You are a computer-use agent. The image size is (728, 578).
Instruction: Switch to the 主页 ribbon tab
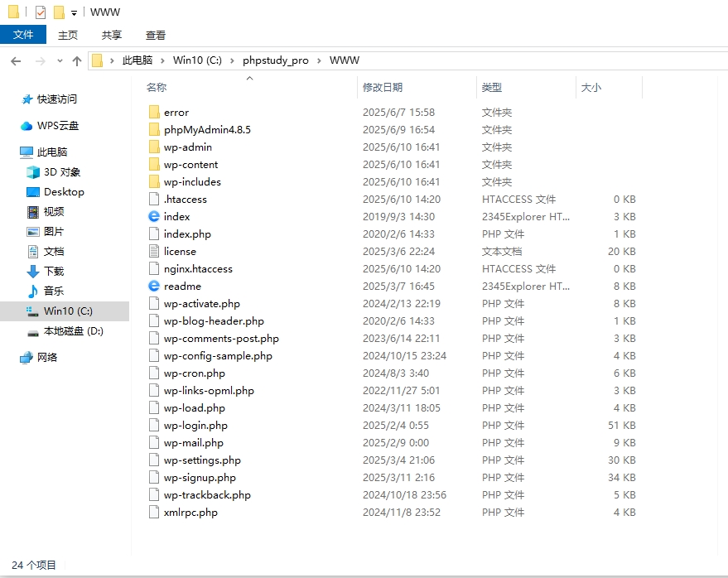coord(68,36)
